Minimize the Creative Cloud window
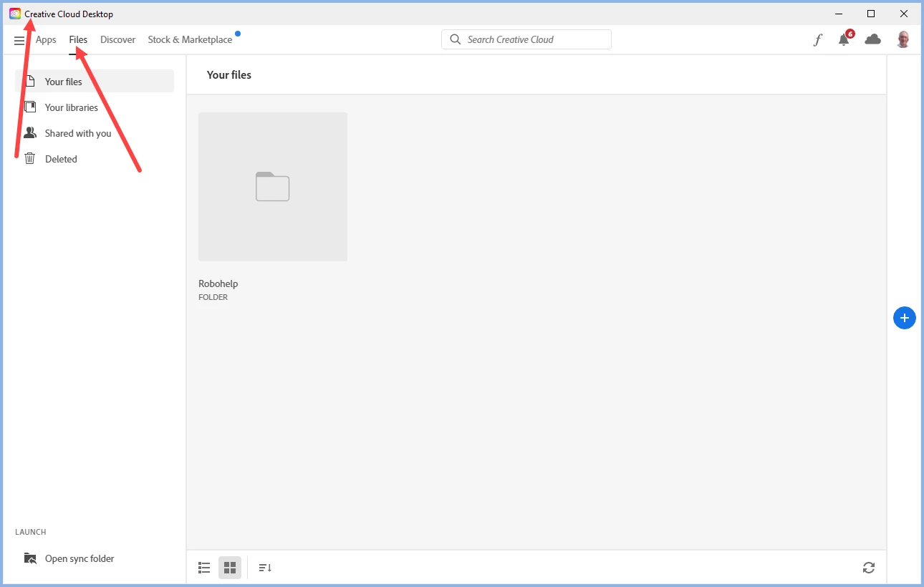This screenshot has width=924, height=587. [x=838, y=14]
